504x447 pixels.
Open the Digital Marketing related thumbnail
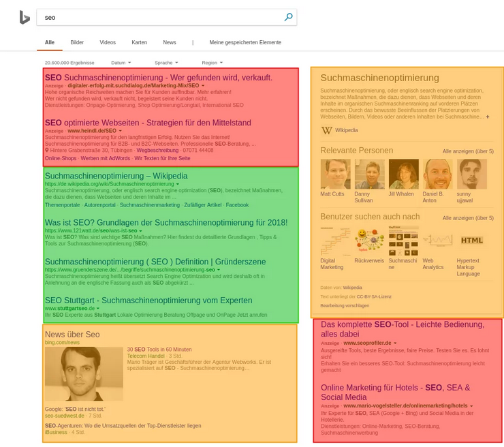click(x=336, y=241)
